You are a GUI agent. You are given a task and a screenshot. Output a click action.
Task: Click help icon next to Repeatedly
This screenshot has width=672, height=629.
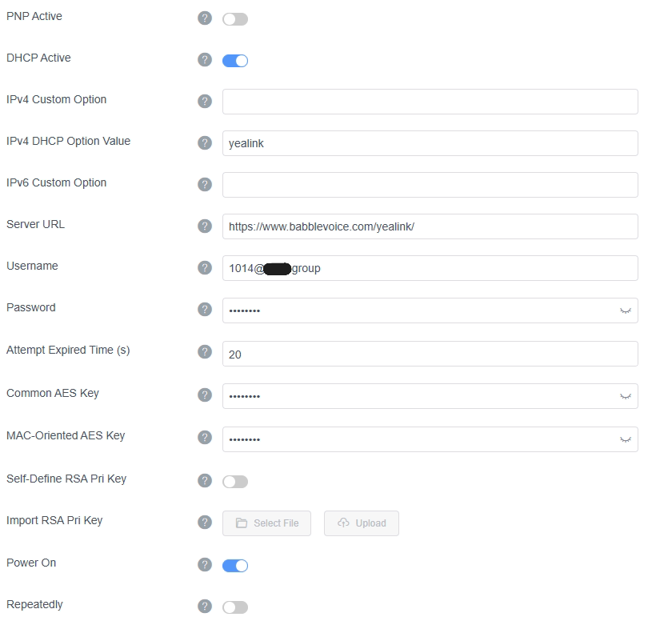click(x=205, y=607)
